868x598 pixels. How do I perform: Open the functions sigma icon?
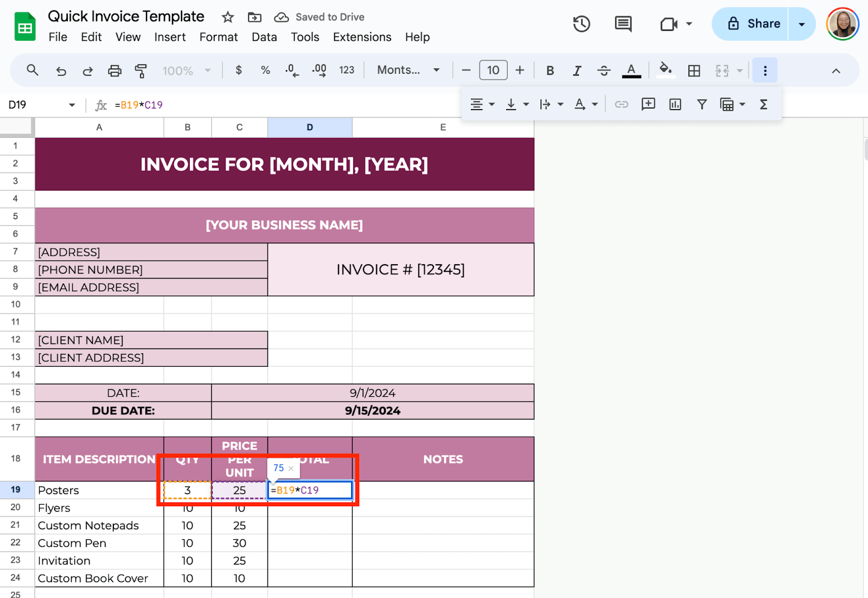pyautogui.click(x=763, y=104)
